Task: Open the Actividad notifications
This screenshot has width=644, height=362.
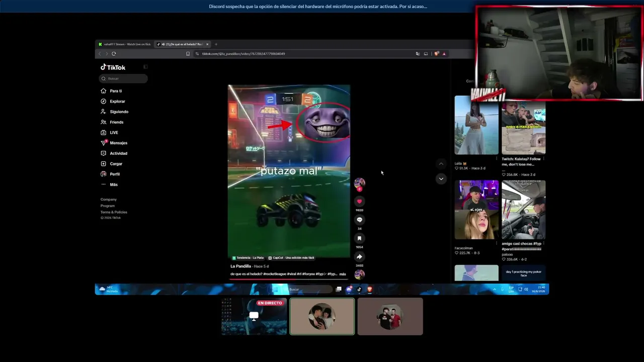Action: [114, 153]
